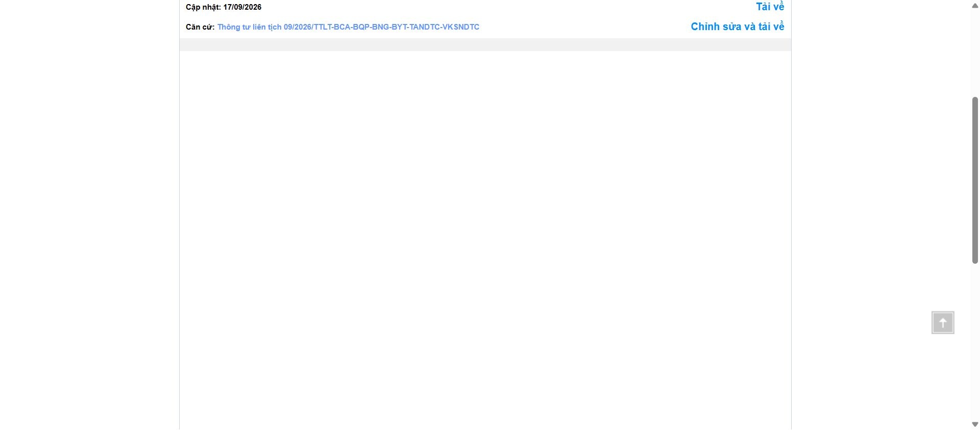
Task: Click the scrollbar down arrow
Action: (x=975, y=424)
